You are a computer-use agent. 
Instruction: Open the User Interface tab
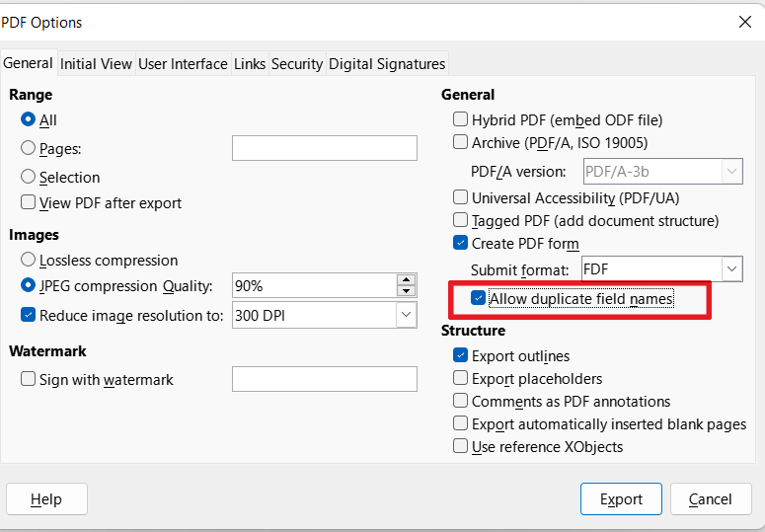[x=183, y=63]
